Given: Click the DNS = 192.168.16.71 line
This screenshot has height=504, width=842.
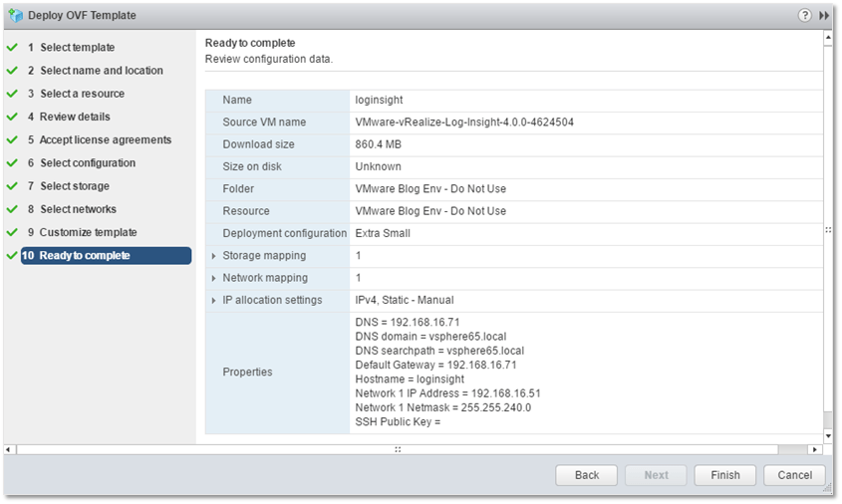Looking at the screenshot, I should (x=408, y=322).
